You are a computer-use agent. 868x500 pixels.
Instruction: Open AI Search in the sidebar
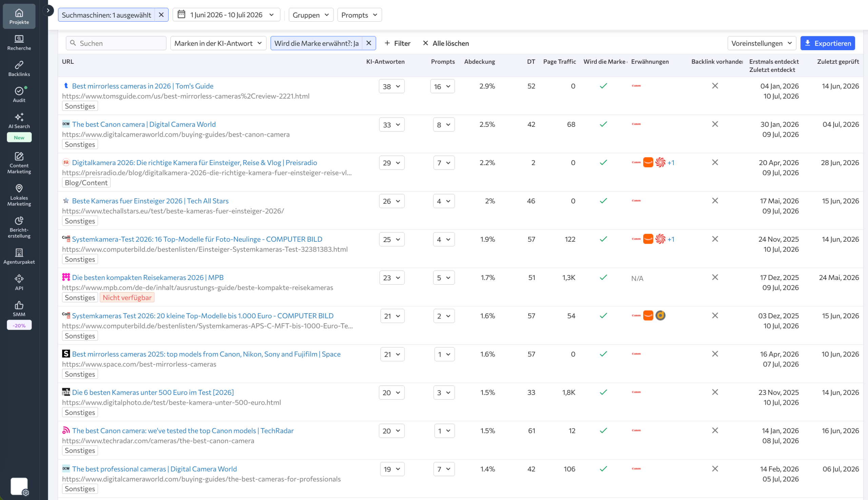(x=19, y=121)
